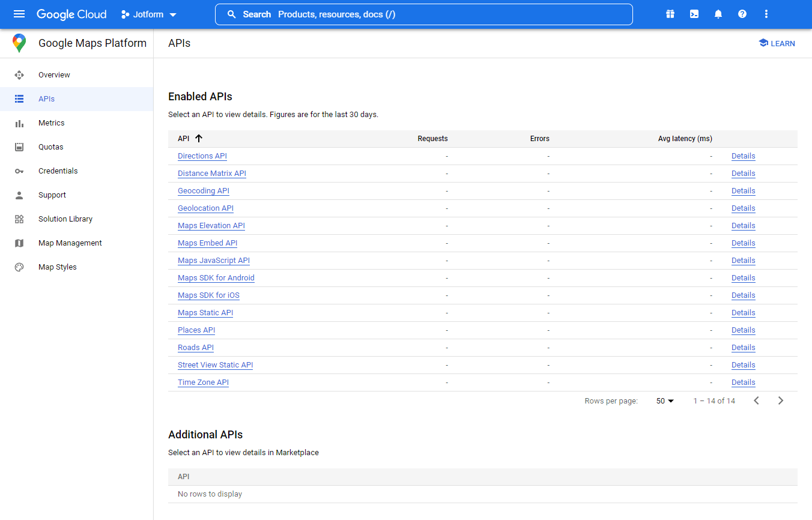View Details for Geocoding API
The width and height of the screenshot is (812, 520).
(x=743, y=191)
